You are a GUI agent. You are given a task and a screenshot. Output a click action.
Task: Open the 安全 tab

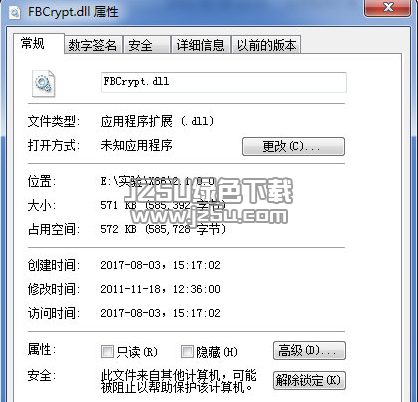tap(147, 45)
